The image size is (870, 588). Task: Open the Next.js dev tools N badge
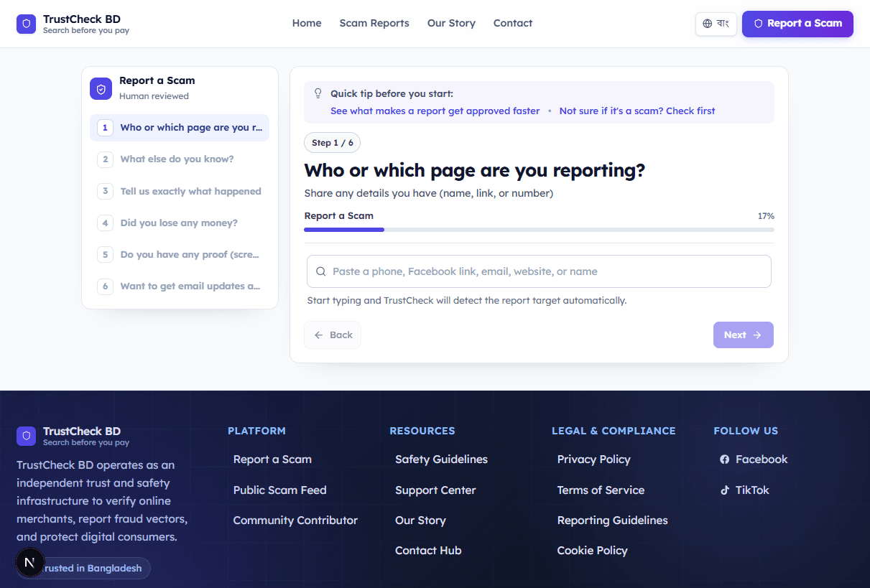tap(29, 563)
